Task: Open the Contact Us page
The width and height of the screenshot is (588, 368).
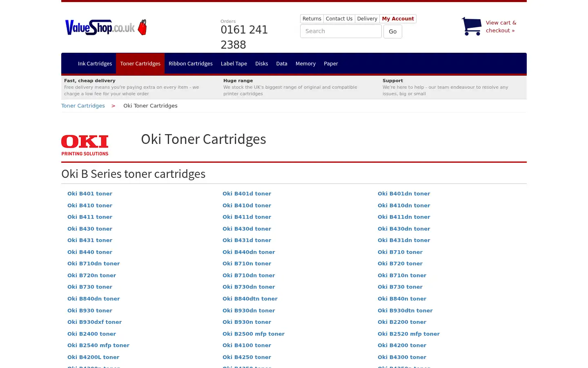Action: tap(339, 19)
